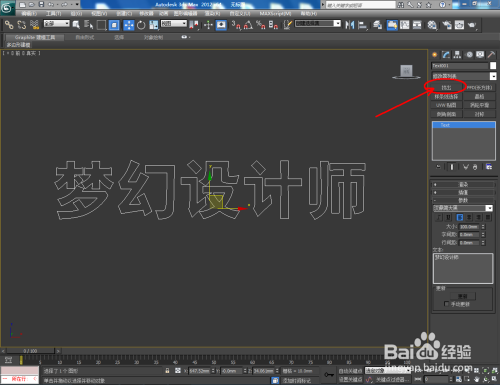Activate the Select and Move tool
Image resolution: width=500 pixels, height=385 pixels.
click(x=129, y=25)
